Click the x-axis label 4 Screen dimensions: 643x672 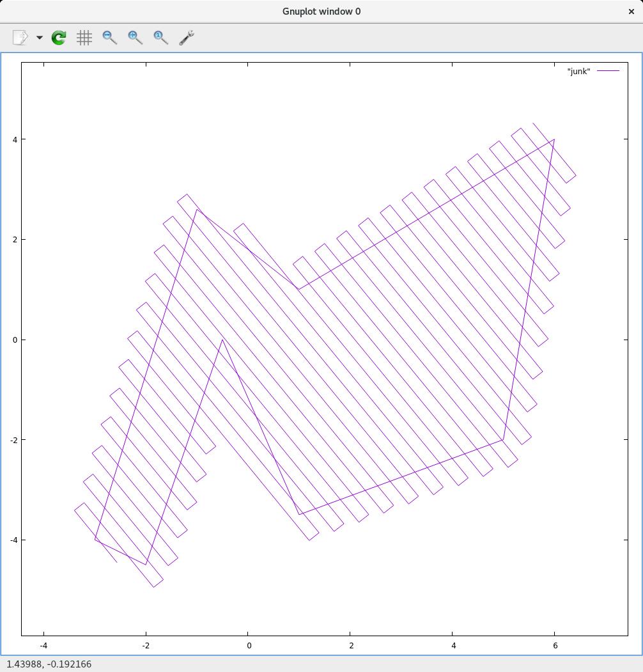453,645
